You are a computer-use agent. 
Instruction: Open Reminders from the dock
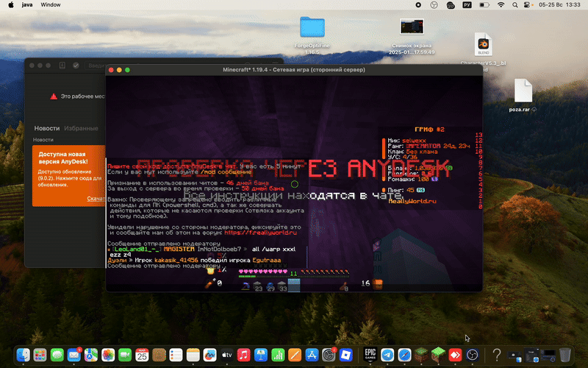176,355
